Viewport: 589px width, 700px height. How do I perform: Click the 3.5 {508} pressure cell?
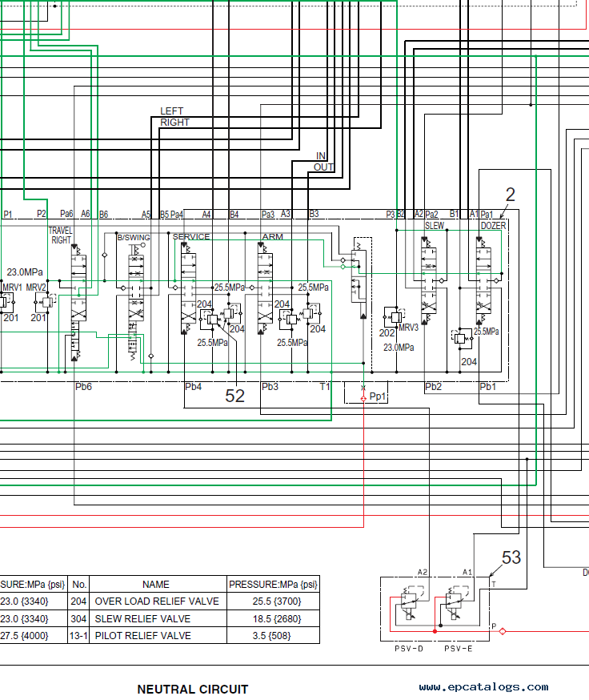click(272, 636)
